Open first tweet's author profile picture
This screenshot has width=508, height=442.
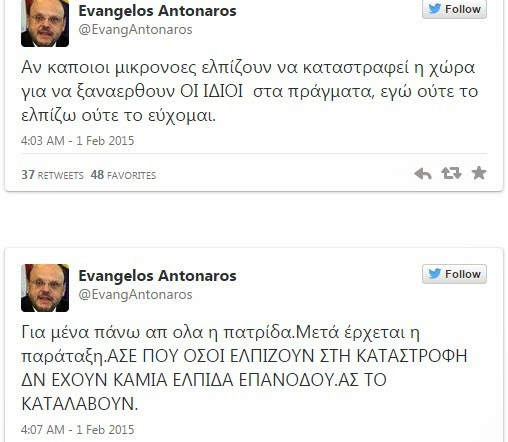coord(45,23)
